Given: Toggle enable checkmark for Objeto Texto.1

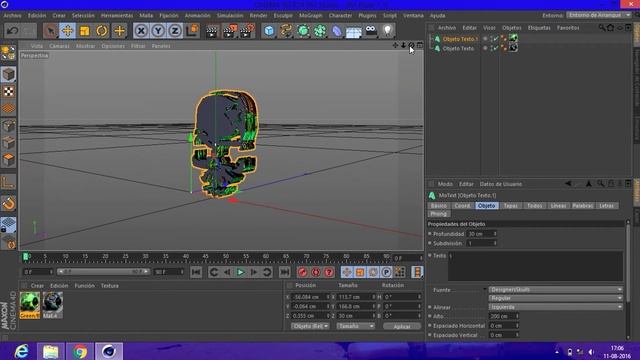Looking at the screenshot, I should coord(495,39).
